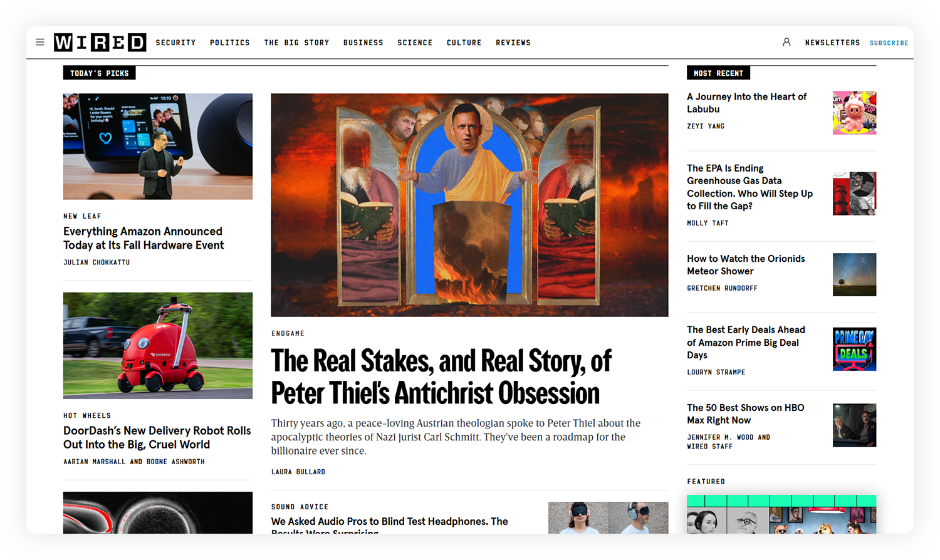Open the hamburger navigation menu
940x560 pixels.
point(40,43)
